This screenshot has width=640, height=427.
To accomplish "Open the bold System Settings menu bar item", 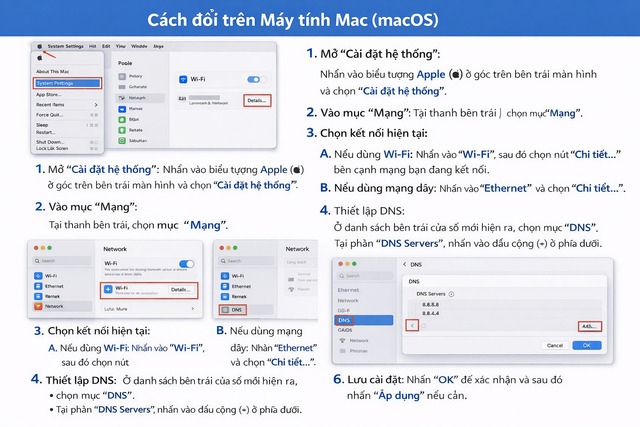I will pos(65,46).
